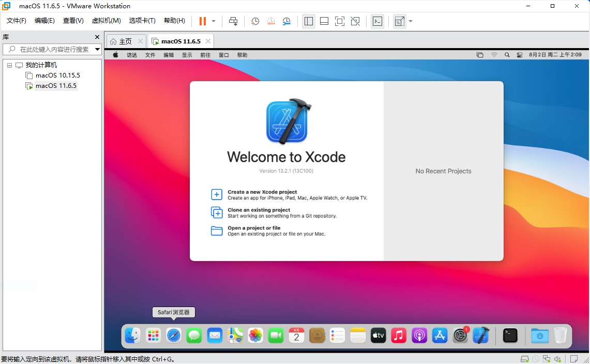Toggle the library sidebar panel
Screen dimensions: 590x364
pyautogui.click(x=309, y=21)
